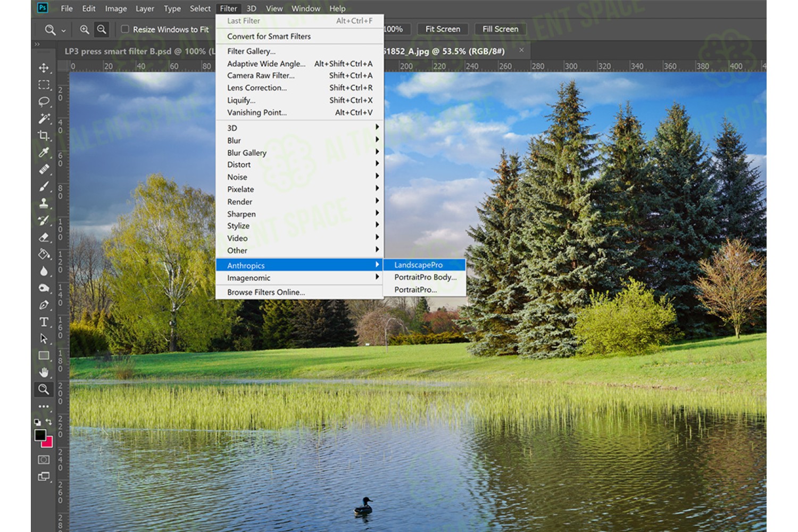
Task: Select the Hand tool
Action: point(44,372)
